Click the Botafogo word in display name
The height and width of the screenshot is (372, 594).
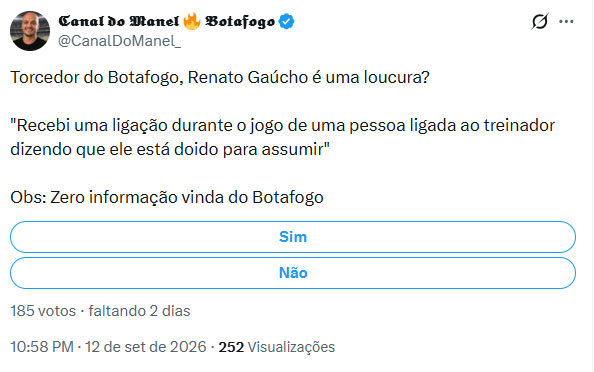[x=240, y=22]
